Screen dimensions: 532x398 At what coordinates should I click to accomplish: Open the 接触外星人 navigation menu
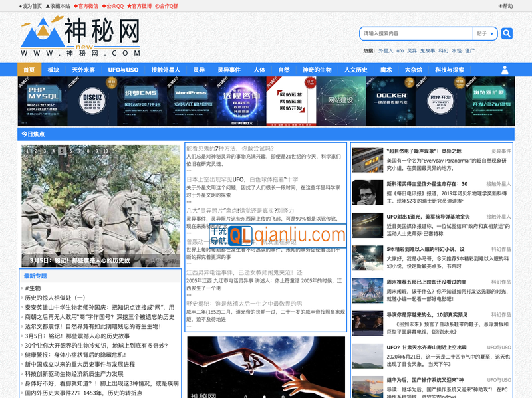166,70
